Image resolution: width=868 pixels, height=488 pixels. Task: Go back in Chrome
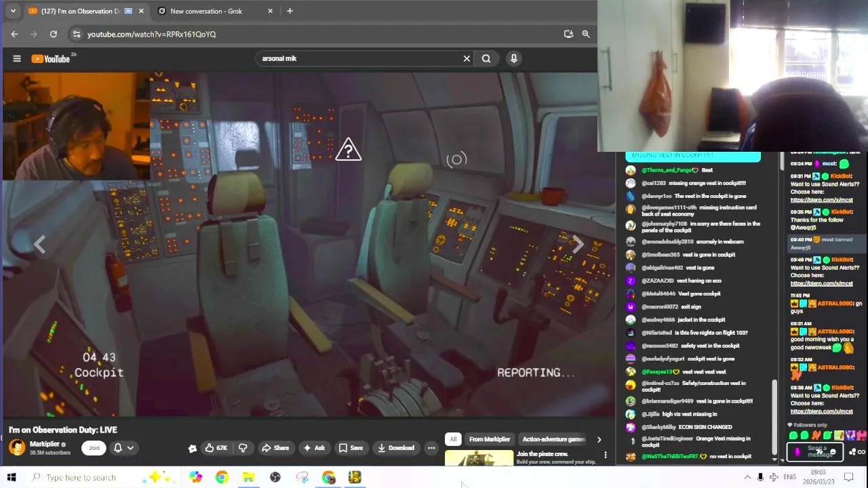coord(14,34)
